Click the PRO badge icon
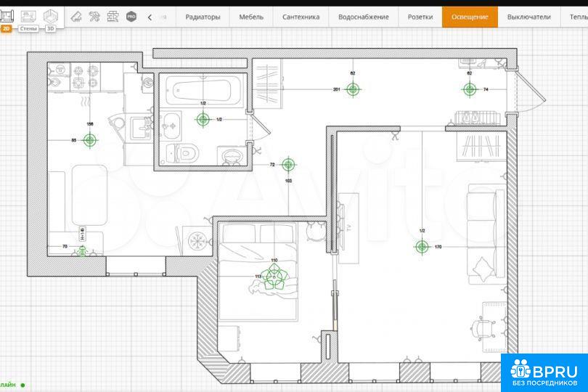 [131, 16]
